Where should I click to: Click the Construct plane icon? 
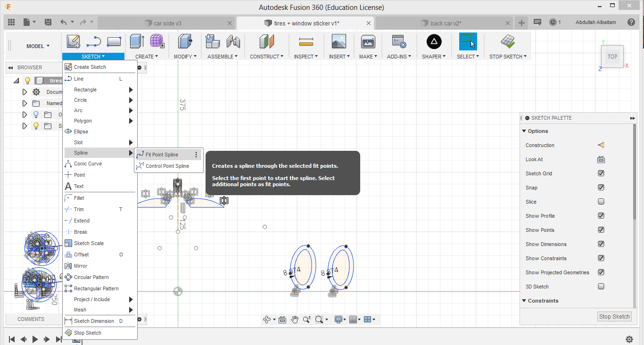coord(267,41)
